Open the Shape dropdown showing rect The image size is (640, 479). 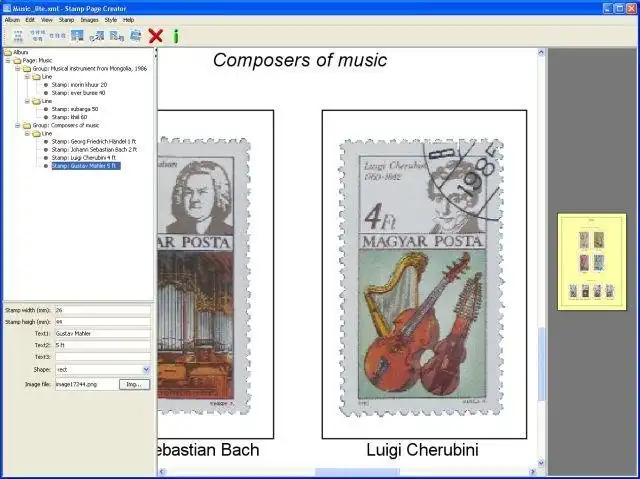pyautogui.click(x=146, y=370)
